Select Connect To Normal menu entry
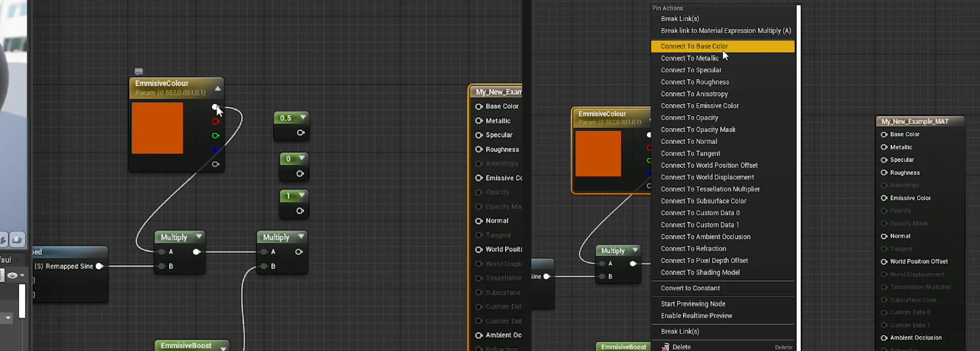 (722, 141)
